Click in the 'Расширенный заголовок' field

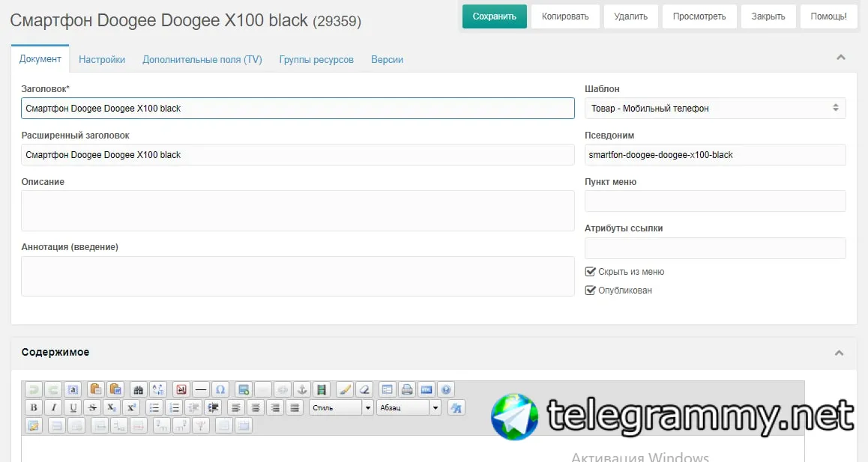298,154
